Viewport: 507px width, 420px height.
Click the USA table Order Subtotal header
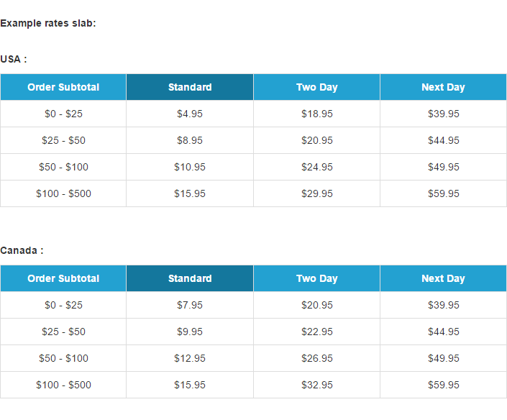(63, 87)
